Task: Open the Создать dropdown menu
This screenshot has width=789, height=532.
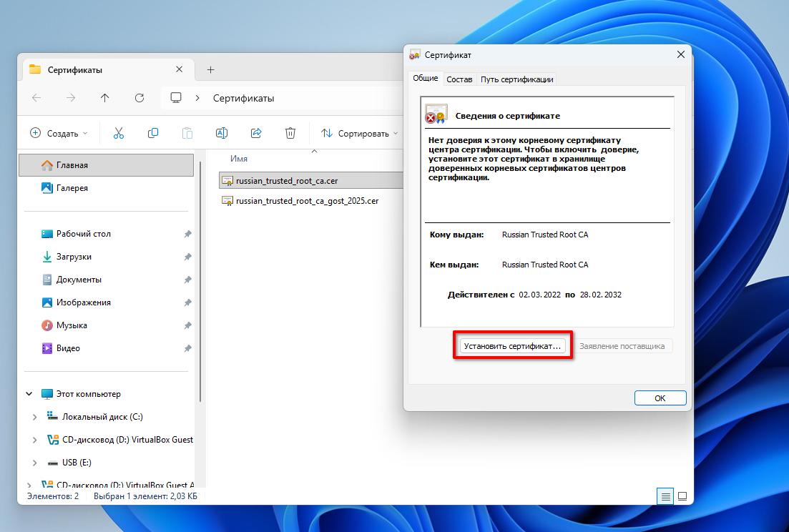Action: click(x=59, y=133)
